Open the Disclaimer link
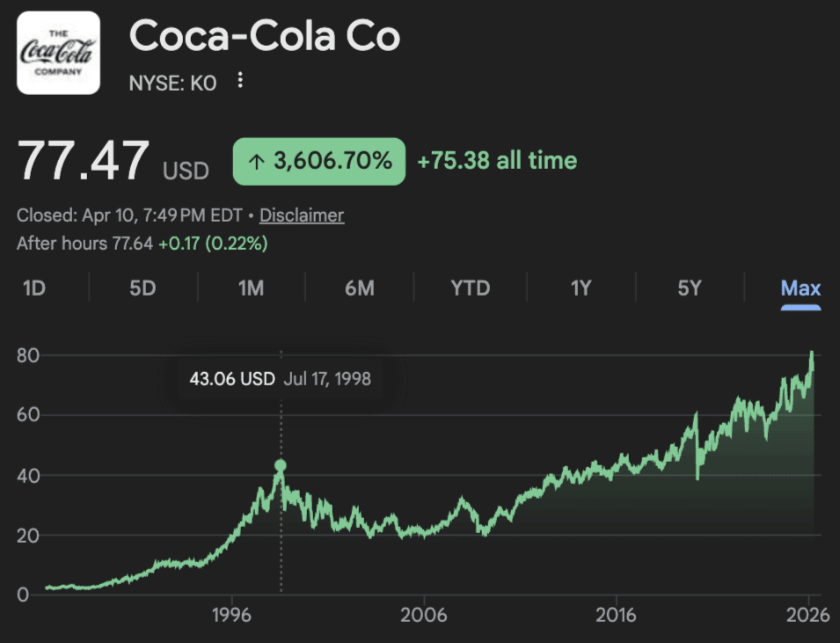This screenshot has height=643, width=840. point(302,216)
